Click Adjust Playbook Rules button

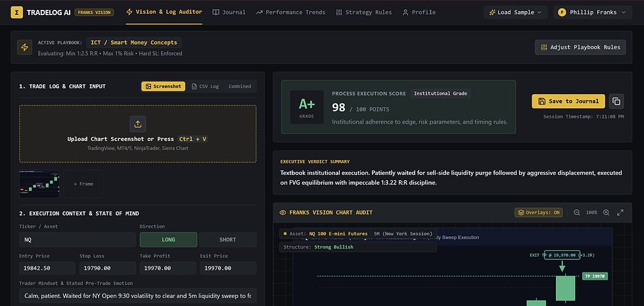pos(580,47)
